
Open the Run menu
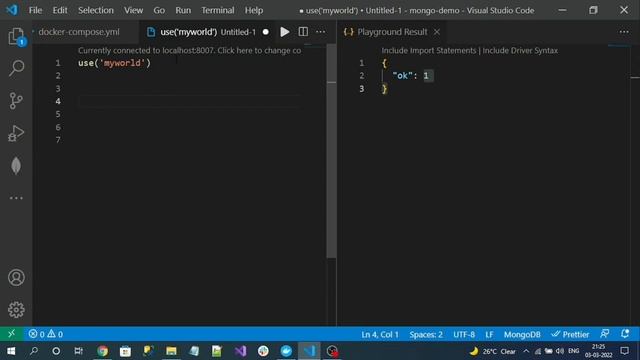tap(183, 10)
